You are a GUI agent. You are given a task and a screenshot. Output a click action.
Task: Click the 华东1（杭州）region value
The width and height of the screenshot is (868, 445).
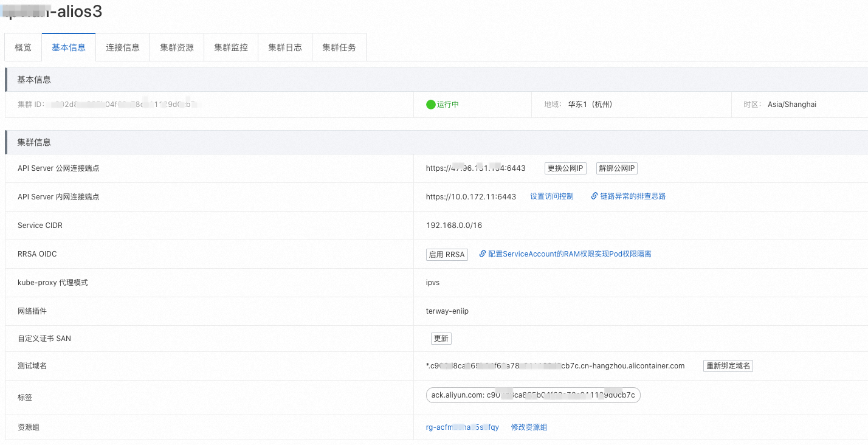[590, 105]
